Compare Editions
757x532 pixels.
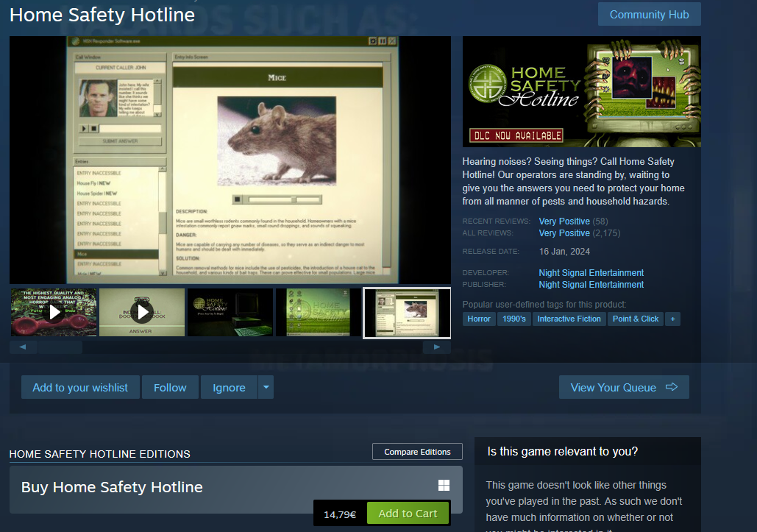[x=417, y=452]
